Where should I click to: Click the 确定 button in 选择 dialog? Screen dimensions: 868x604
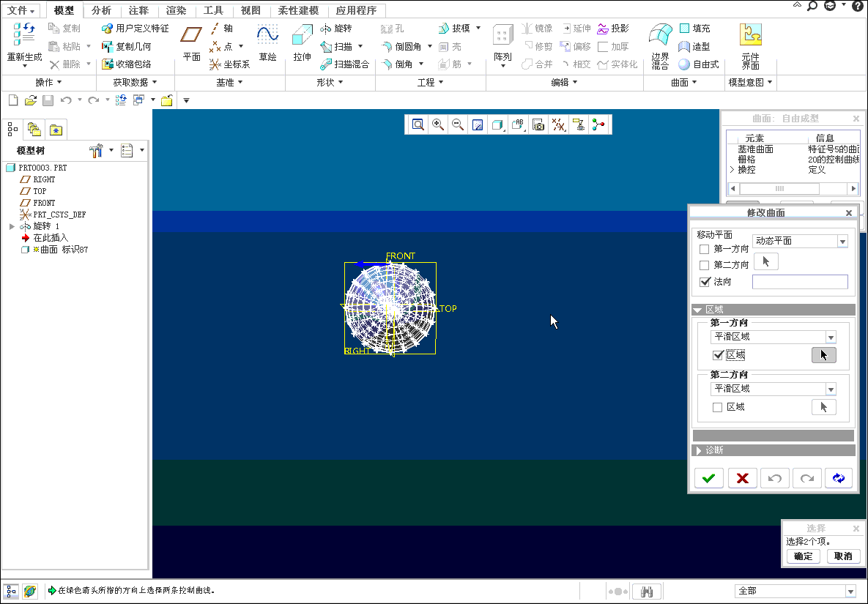click(804, 556)
